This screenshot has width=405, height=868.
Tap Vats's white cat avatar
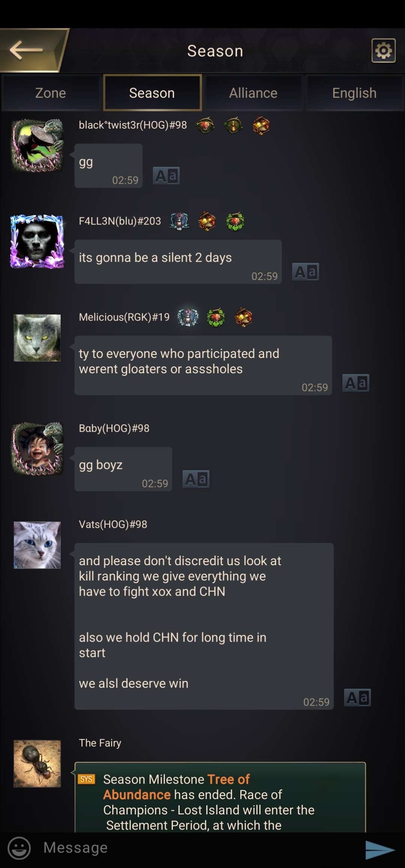(x=37, y=545)
